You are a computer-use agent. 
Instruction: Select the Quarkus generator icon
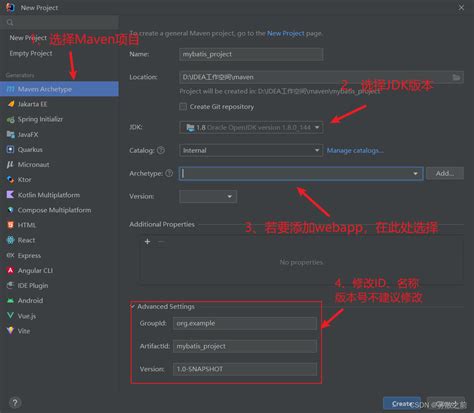click(11, 149)
